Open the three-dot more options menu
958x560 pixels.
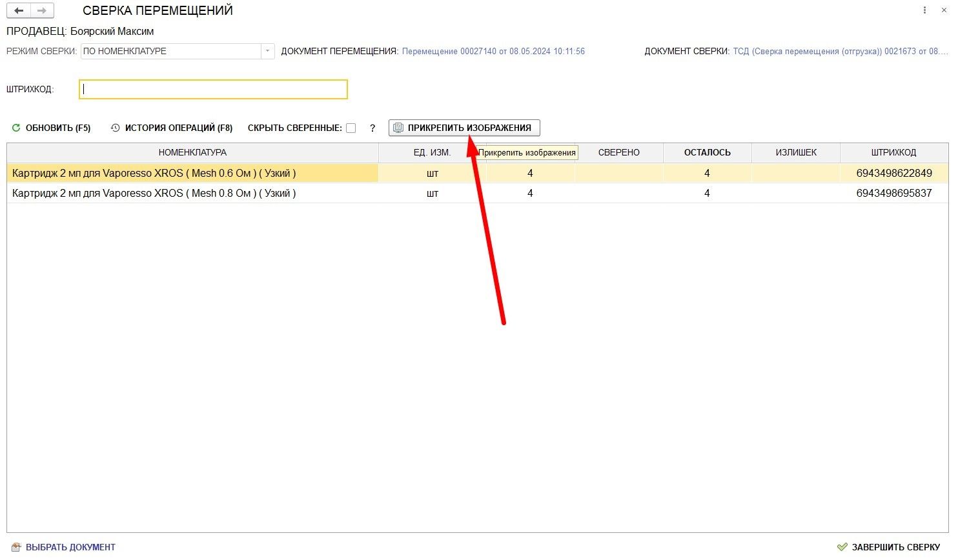coord(925,10)
